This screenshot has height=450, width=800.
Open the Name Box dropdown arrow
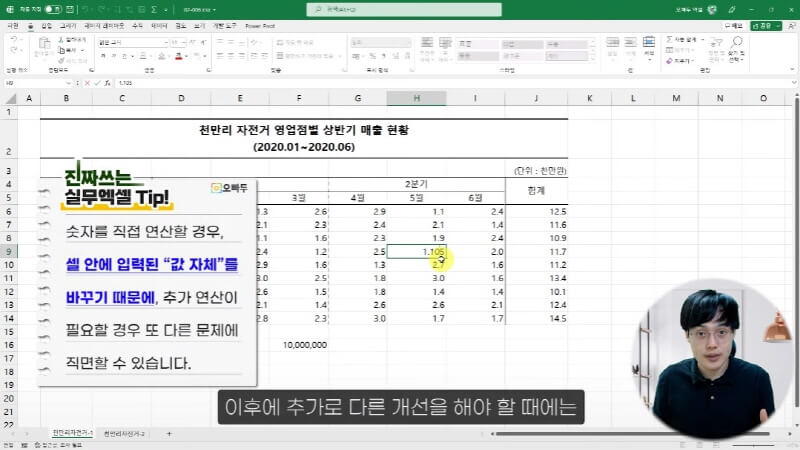click(68, 83)
